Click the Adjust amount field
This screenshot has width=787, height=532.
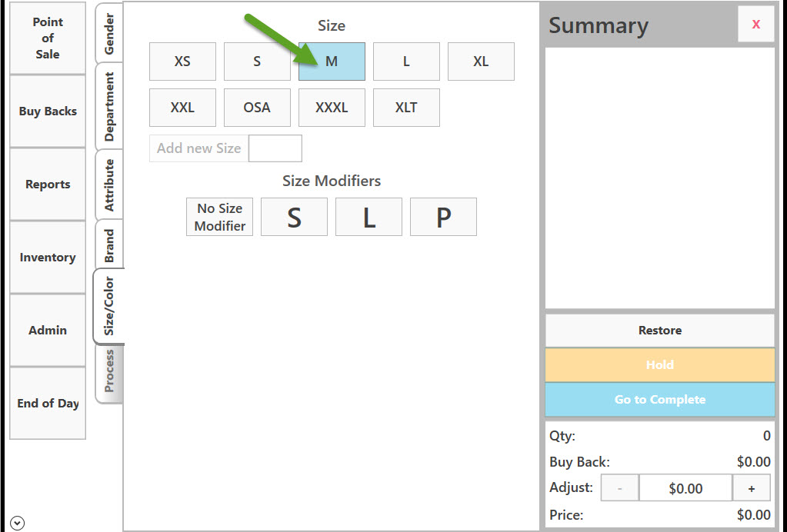click(685, 488)
